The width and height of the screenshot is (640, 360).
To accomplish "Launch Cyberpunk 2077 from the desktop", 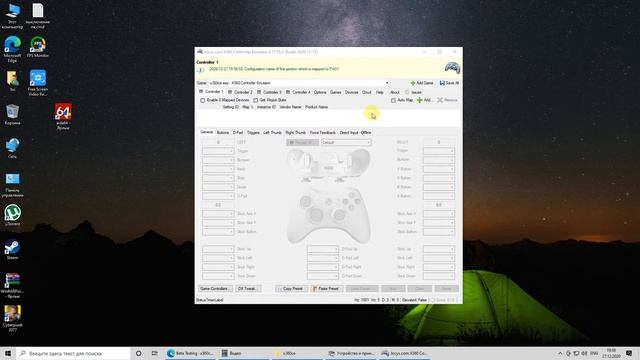I will [x=12, y=318].
